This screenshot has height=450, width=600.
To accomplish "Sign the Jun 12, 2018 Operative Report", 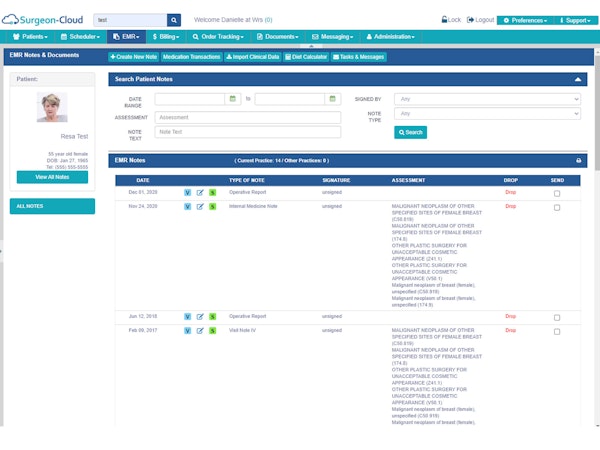I will 212,316.
